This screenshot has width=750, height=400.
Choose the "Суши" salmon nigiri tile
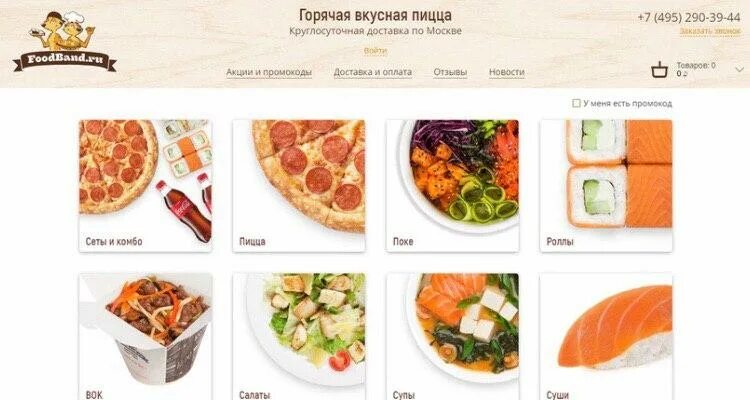pyautogui.click(x=606, y=337)
